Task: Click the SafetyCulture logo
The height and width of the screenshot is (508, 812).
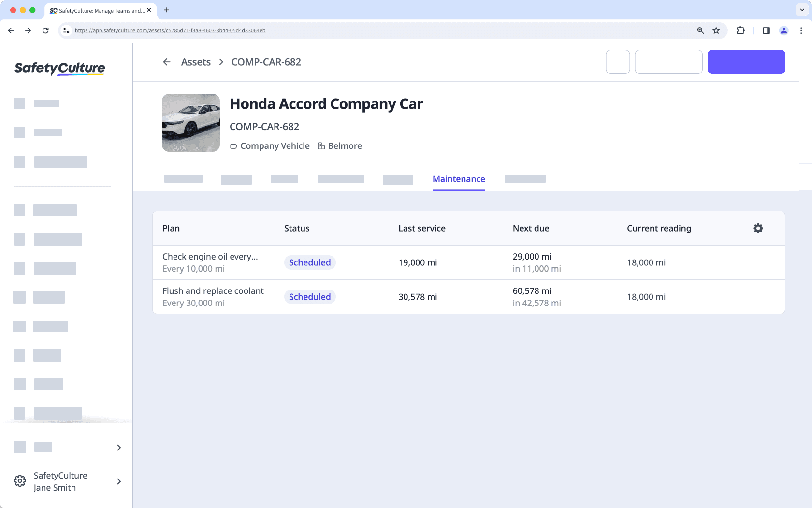Action: tap(59, 68)
